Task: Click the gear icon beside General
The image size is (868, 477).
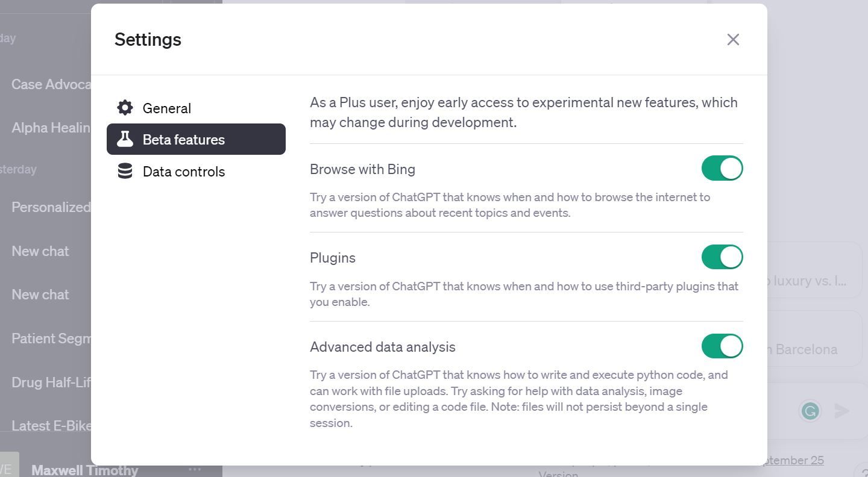Action: pos(124,107)
